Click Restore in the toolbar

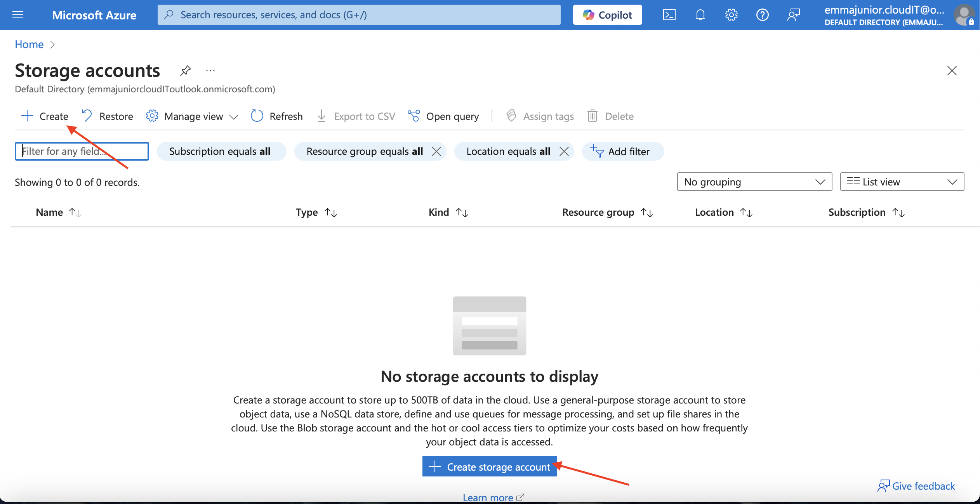(108, 116)
